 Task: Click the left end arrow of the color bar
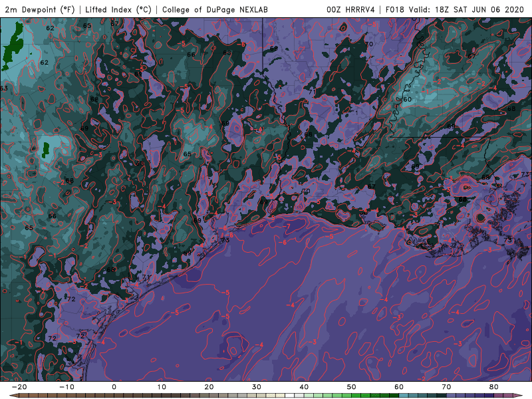pos(13,396)
